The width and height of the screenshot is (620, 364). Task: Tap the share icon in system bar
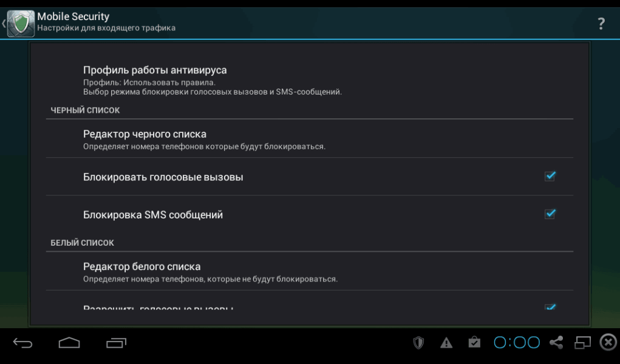tap(556, 342)
